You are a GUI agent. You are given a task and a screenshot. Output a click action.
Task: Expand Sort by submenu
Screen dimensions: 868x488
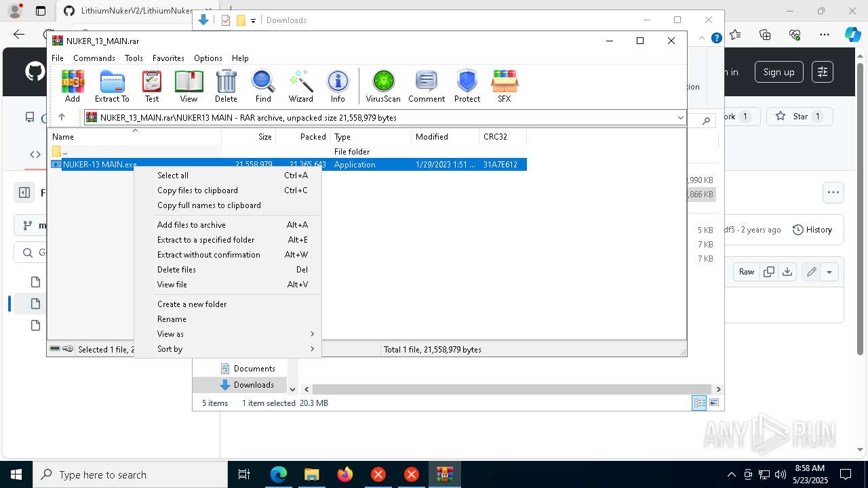tap(236, 349)
